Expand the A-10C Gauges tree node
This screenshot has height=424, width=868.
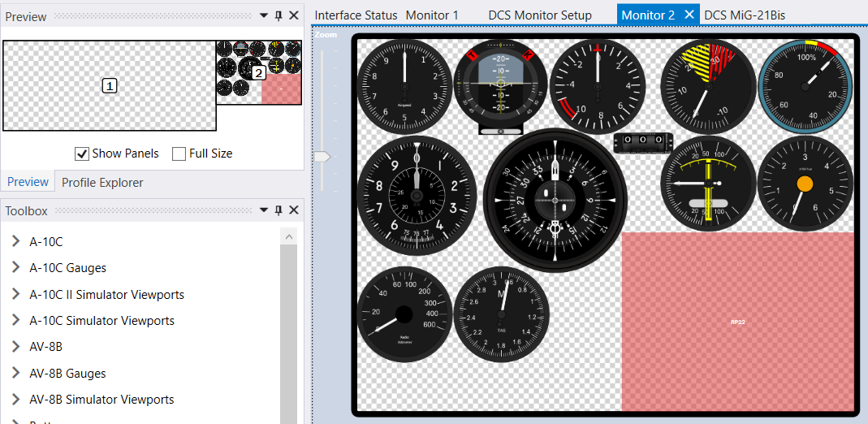(x=15, y=268)
